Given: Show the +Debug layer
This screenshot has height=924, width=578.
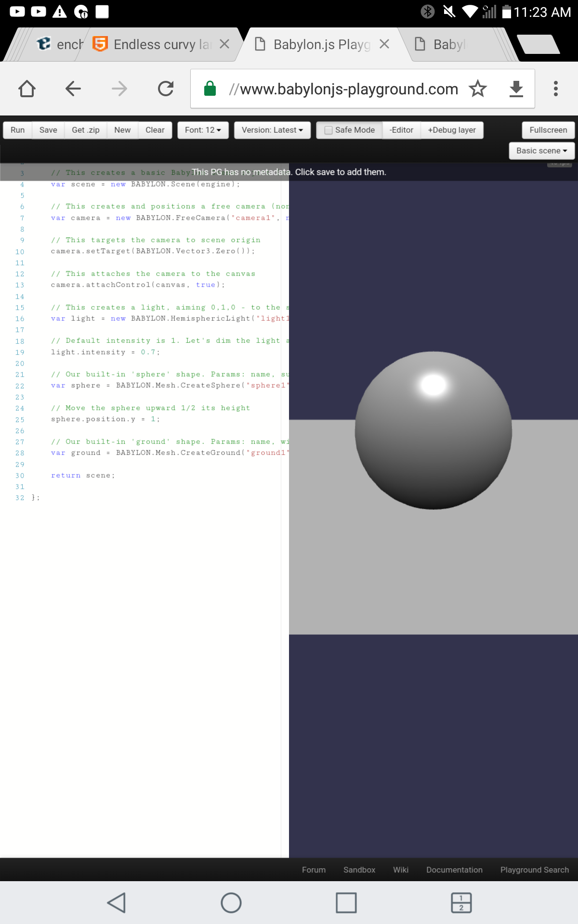Looking at the screenshot, I should (452, 130).
